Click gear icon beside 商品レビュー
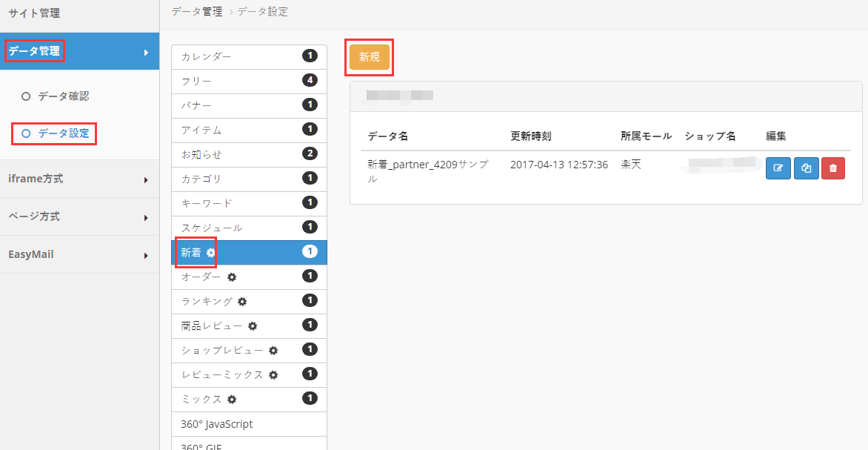 point(253,325)
